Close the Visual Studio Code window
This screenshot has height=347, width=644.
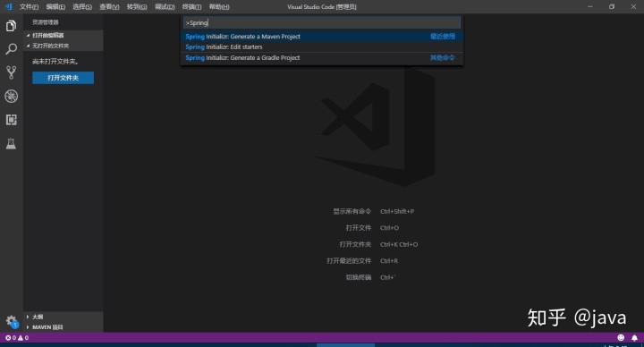coord(633,6)
